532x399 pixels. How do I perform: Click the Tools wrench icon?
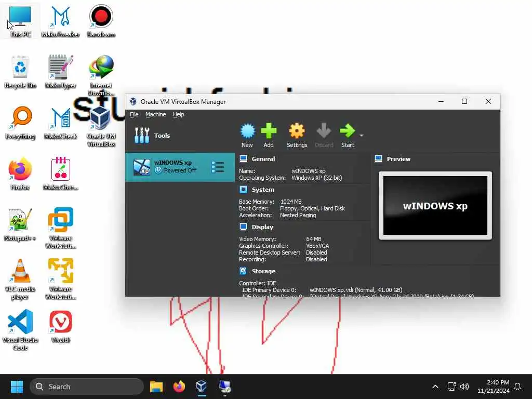pyautogui.click(x=142, y=136)
